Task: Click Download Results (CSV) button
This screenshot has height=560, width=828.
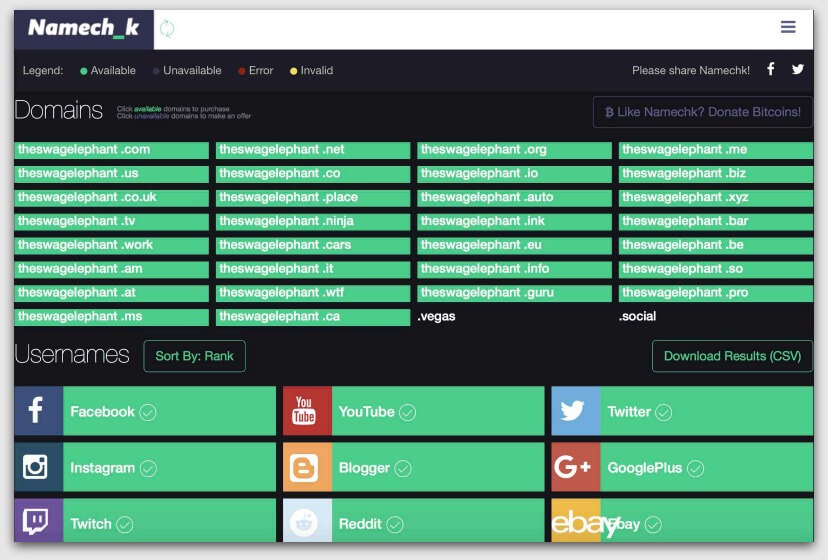Action: tap(732, 356)
